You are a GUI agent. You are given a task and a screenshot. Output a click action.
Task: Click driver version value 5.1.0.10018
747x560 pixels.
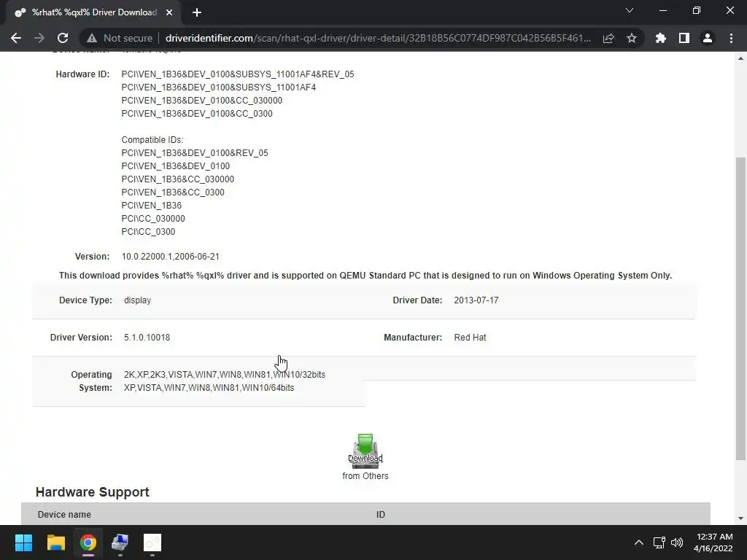[147, 338]
